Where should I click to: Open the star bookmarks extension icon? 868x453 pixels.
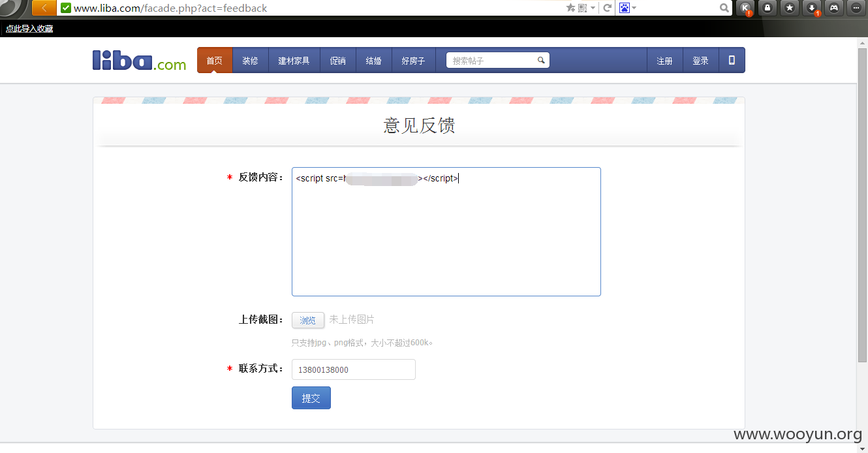(x=789, y=8)
